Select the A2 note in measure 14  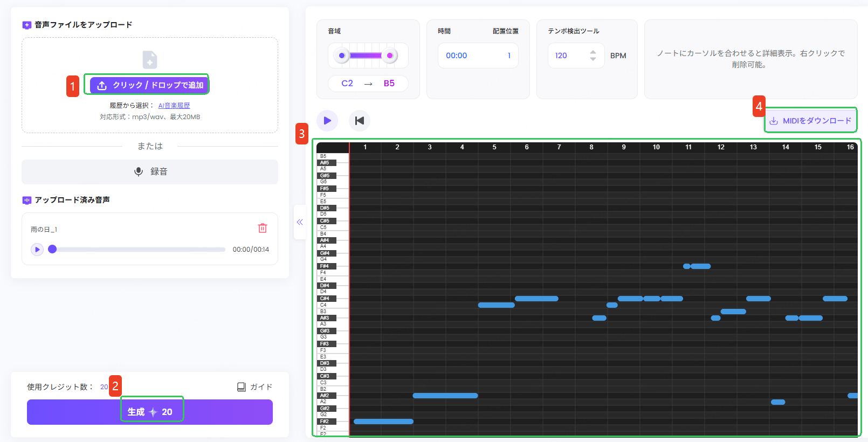(x=778, y=402)
